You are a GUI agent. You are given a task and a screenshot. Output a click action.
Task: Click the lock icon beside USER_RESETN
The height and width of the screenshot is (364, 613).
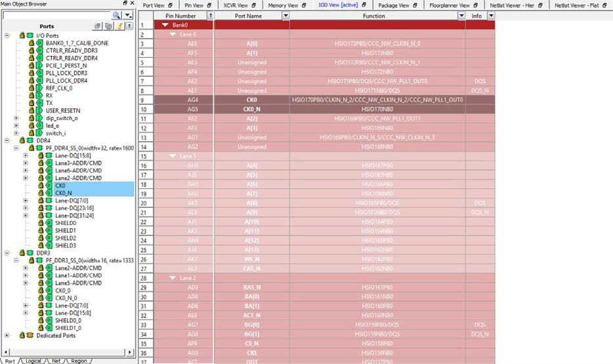32,111
